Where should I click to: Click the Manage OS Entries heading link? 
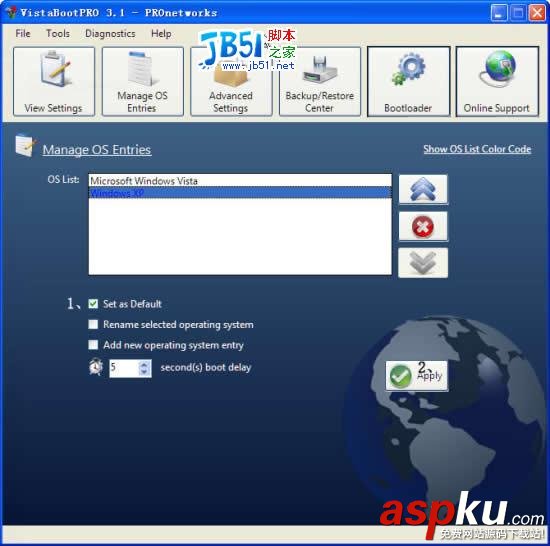click(x=97, y=150)
